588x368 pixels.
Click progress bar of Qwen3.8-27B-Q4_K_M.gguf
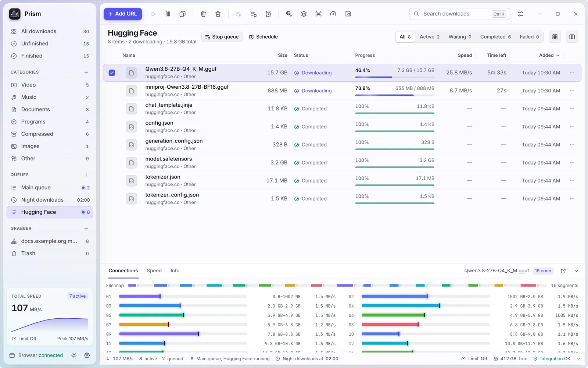click(x=395, y=77)
